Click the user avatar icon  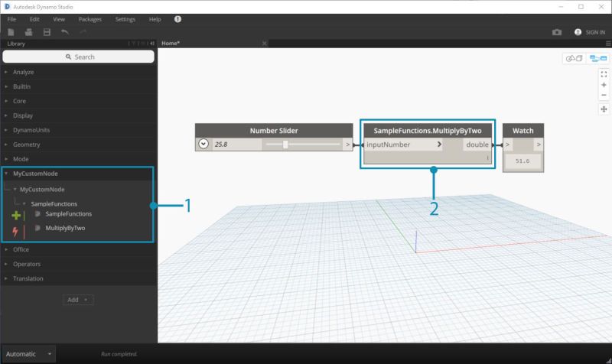(x=578, y=32)
